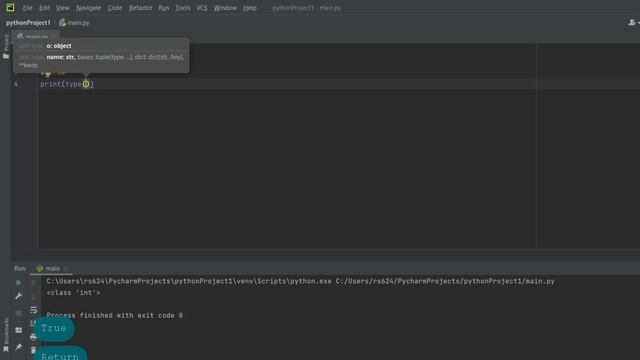Open the Window menu

(x=225, y=8)
